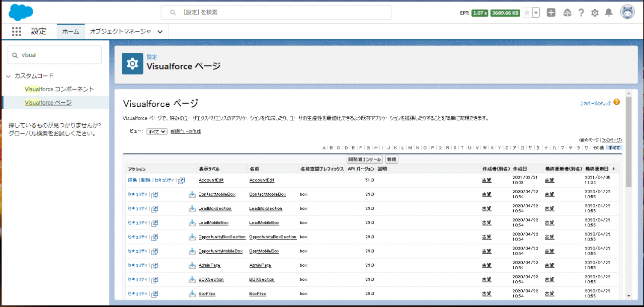Open the 新規ビューの作成 link
This screenshot has height=307, width=644.
pyautogui.click(x=186, y=131)
